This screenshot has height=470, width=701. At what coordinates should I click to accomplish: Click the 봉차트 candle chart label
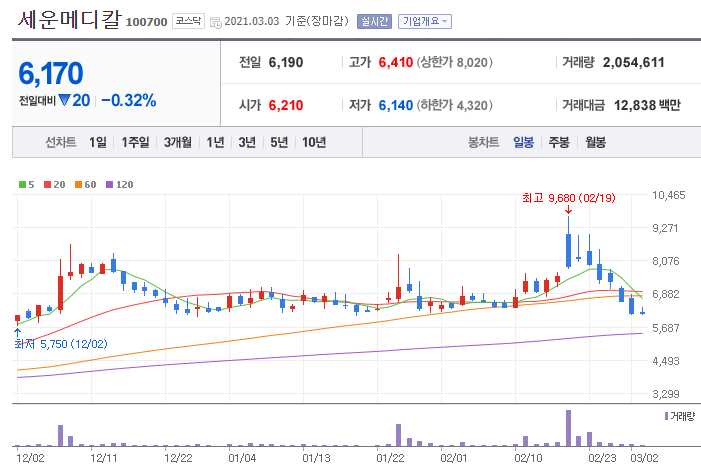pos(483,142)
